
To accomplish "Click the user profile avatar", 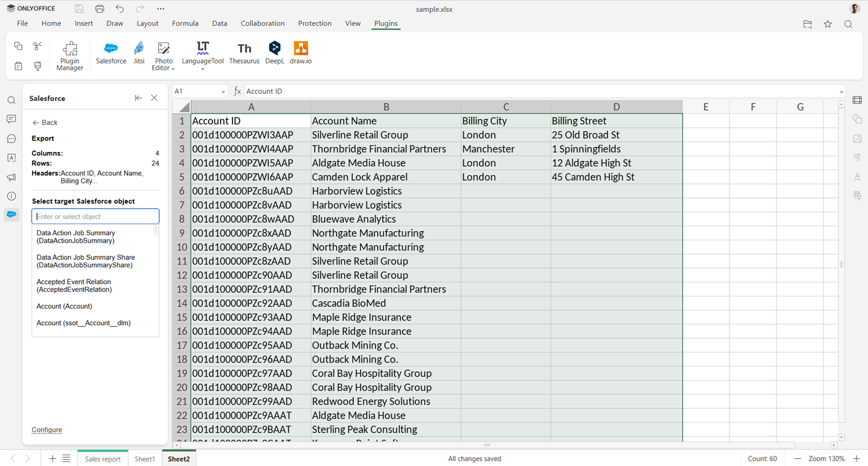I will tap(854, 8).
